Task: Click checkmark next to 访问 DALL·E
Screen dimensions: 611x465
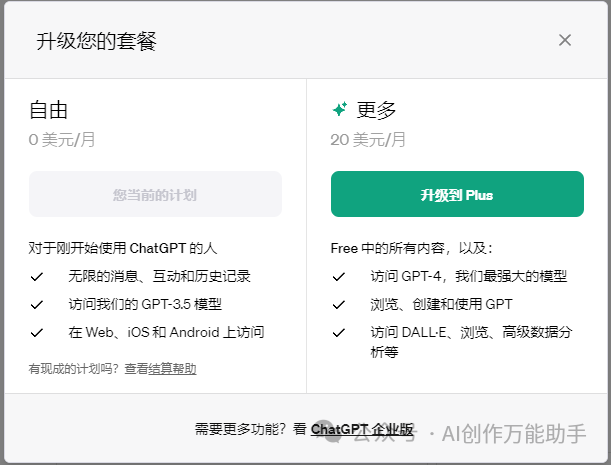Action: coord(339,332)
